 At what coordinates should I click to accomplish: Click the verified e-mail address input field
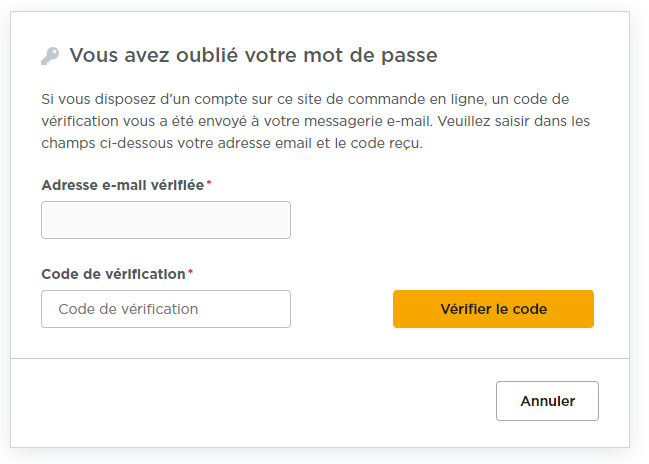point(165,220)
